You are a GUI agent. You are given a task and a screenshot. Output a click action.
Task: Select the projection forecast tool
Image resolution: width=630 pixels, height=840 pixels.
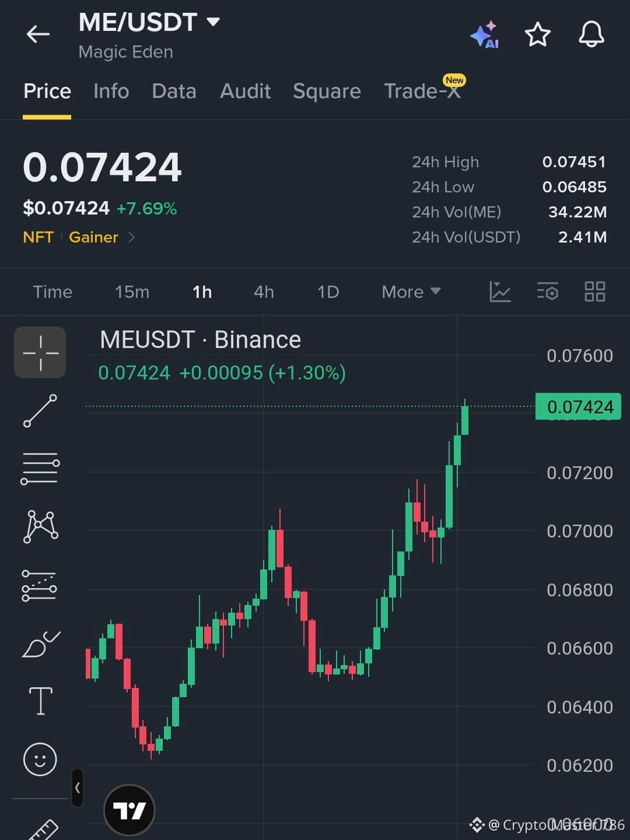click(39, 586)
